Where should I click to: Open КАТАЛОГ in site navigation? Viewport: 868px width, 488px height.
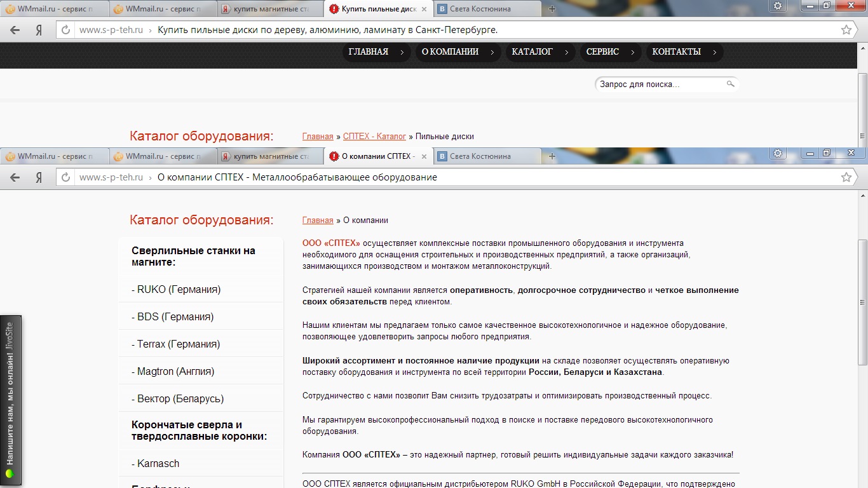pos(540,52)
